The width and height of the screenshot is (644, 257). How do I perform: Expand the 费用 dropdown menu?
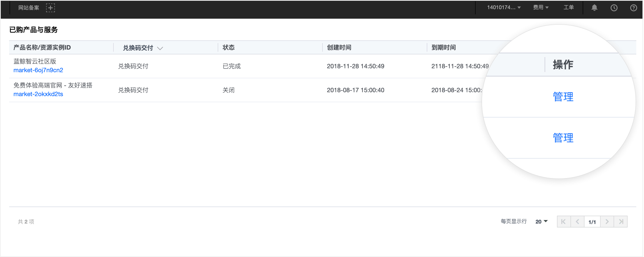tap(541, 7)
